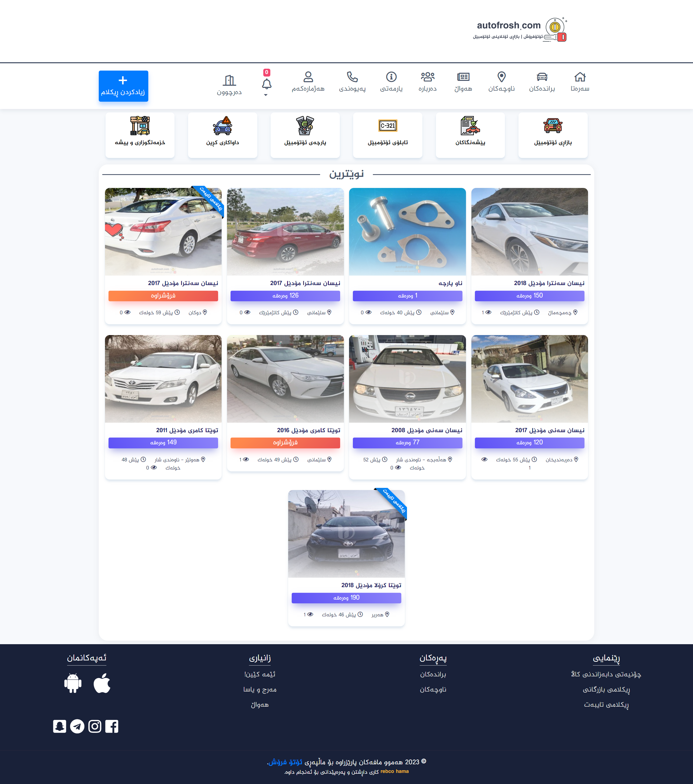Click the rebco hama footer link
The image size is (693, 784).
395,771
